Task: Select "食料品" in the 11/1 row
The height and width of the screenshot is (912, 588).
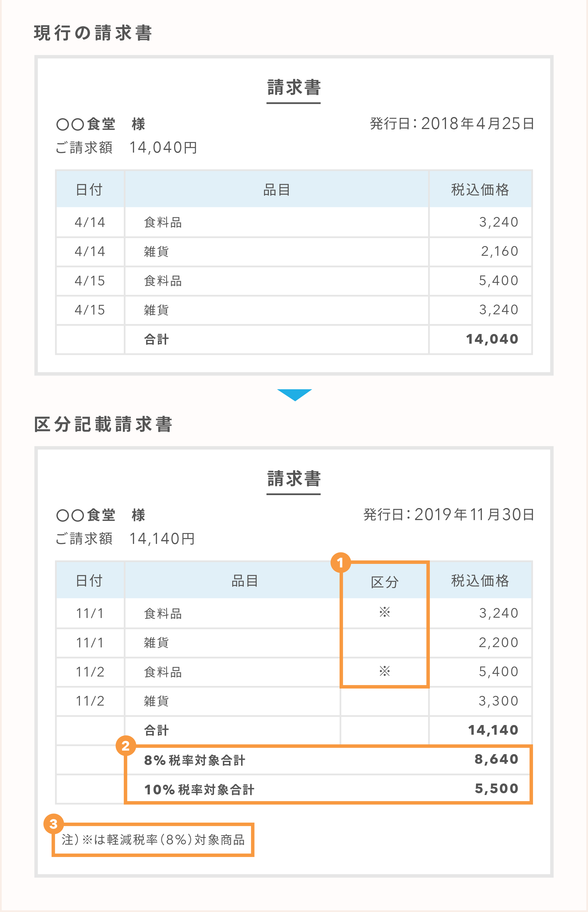Action: 163,614
